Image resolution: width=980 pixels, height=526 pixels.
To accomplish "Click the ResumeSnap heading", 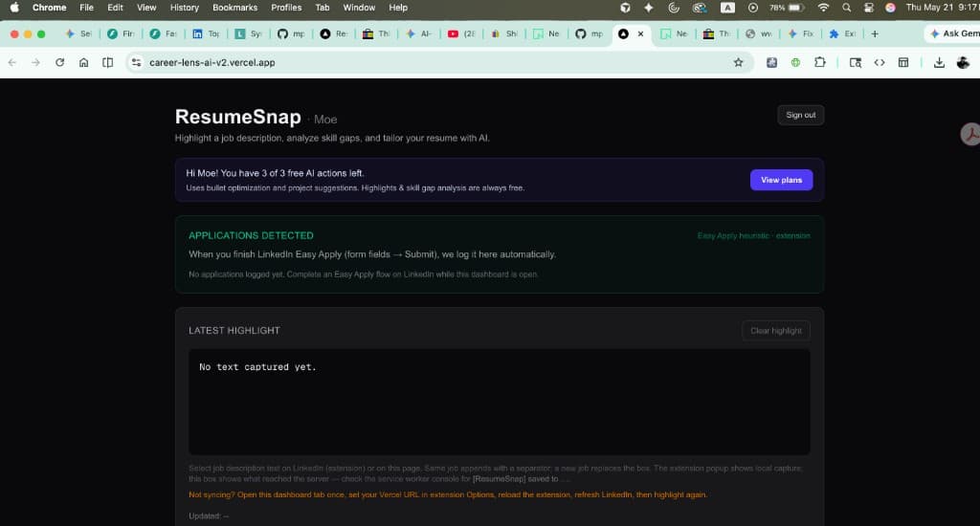I will coord(238,117).
